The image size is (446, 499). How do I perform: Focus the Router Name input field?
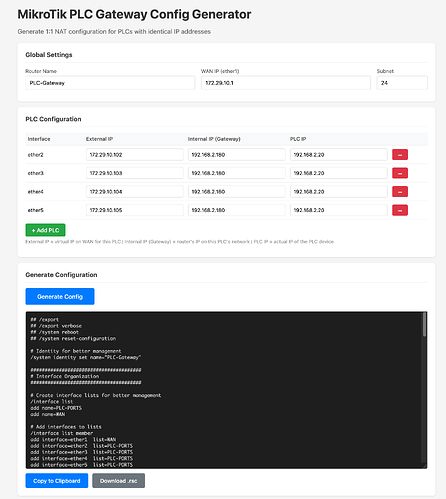[110, 83]
